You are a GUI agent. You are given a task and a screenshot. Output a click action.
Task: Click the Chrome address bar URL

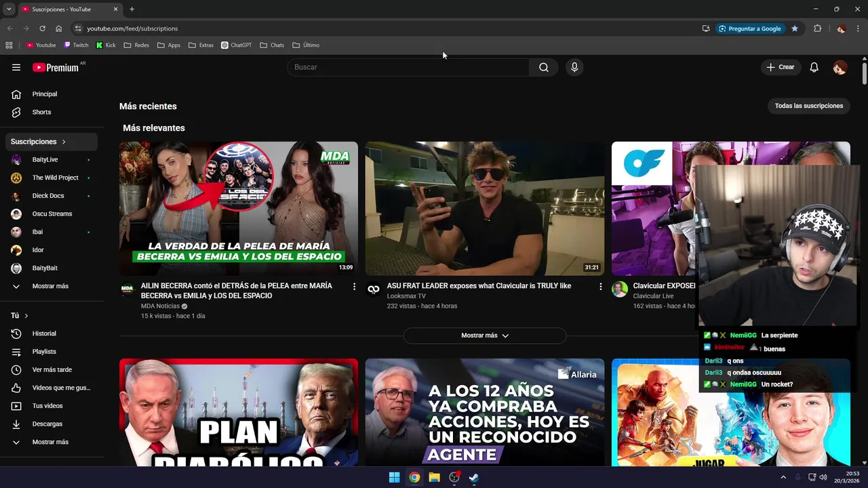[x=132, y=28]
